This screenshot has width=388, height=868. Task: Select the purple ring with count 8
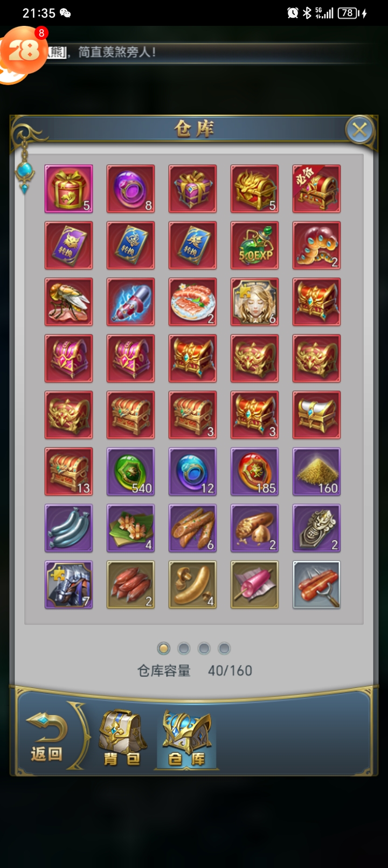(x=130, y=188)
